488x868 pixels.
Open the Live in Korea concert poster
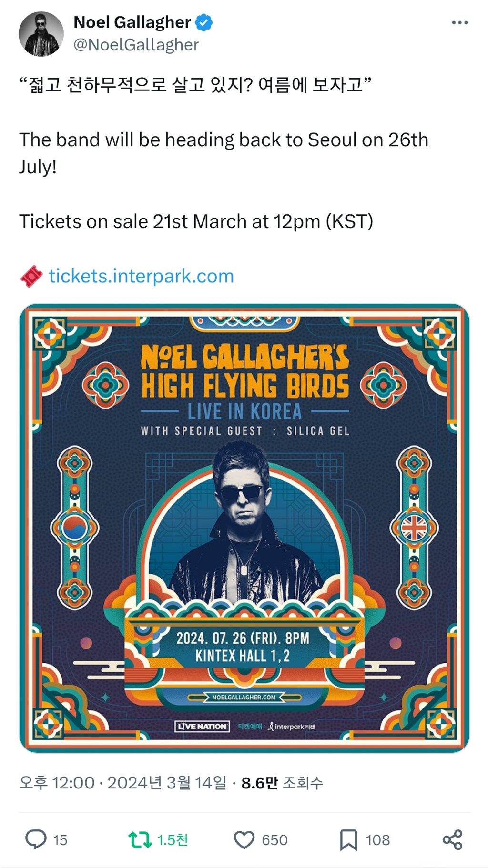click(x=244, y=528)
